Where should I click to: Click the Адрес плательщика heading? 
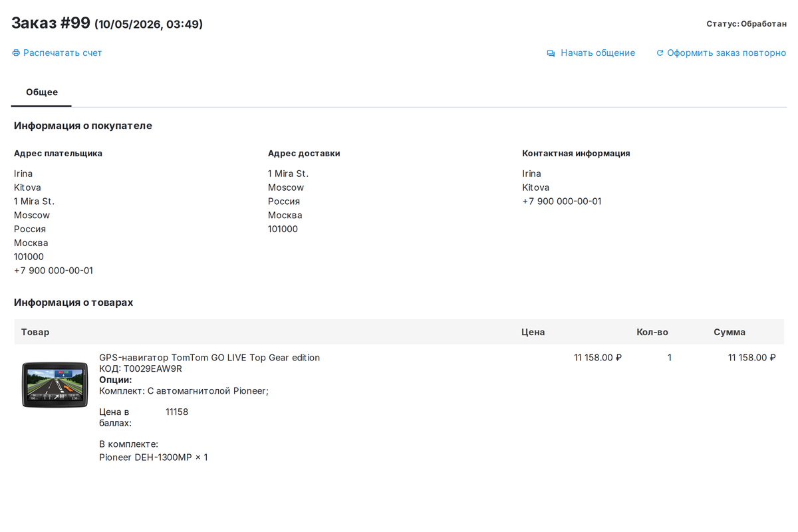(x=59, y=154)
